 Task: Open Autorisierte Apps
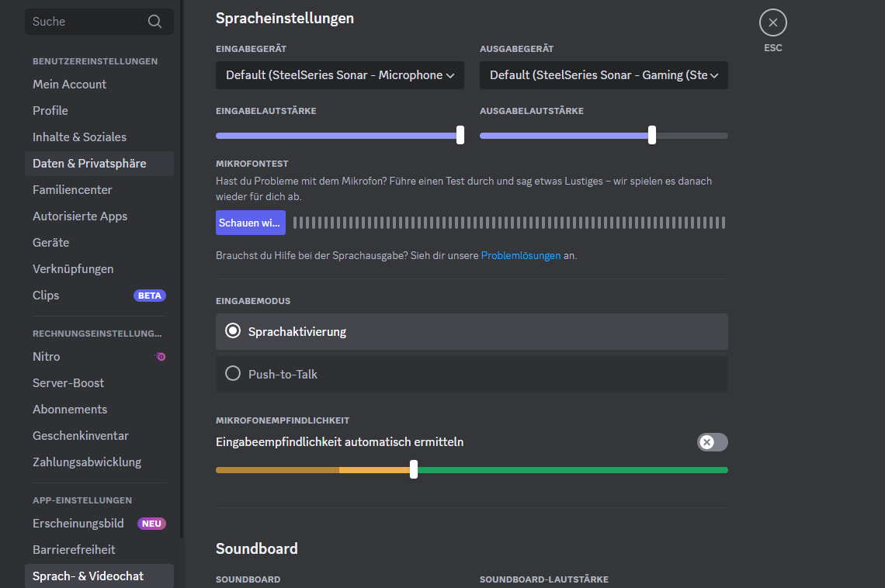coord(99,216)
